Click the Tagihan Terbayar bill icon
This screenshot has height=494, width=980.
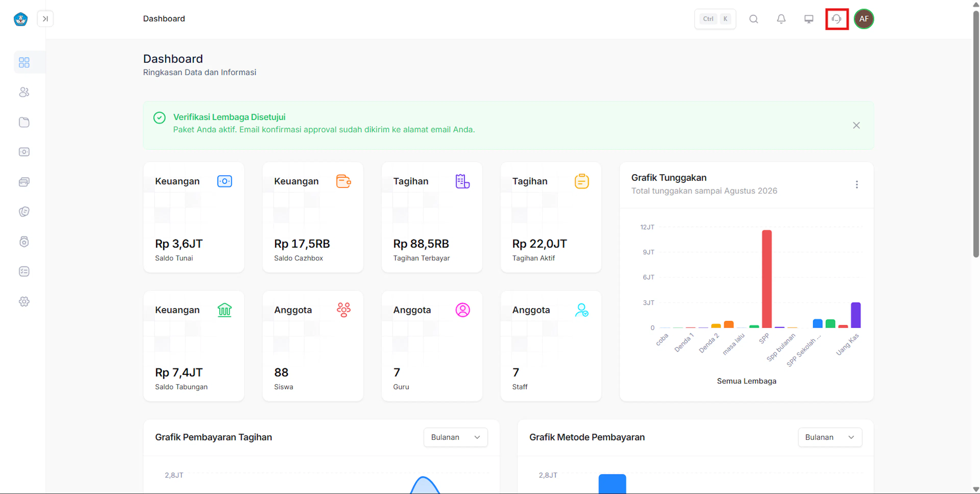coord(463,181)
